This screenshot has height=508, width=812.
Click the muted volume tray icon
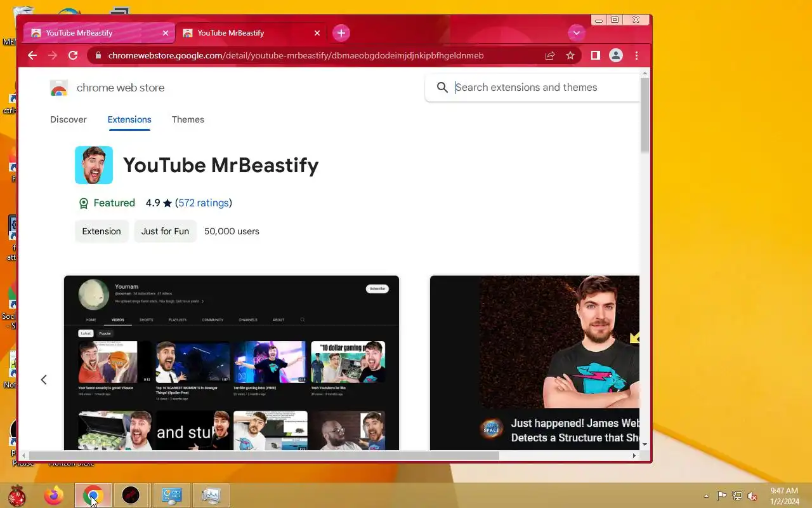click(752, 496)
